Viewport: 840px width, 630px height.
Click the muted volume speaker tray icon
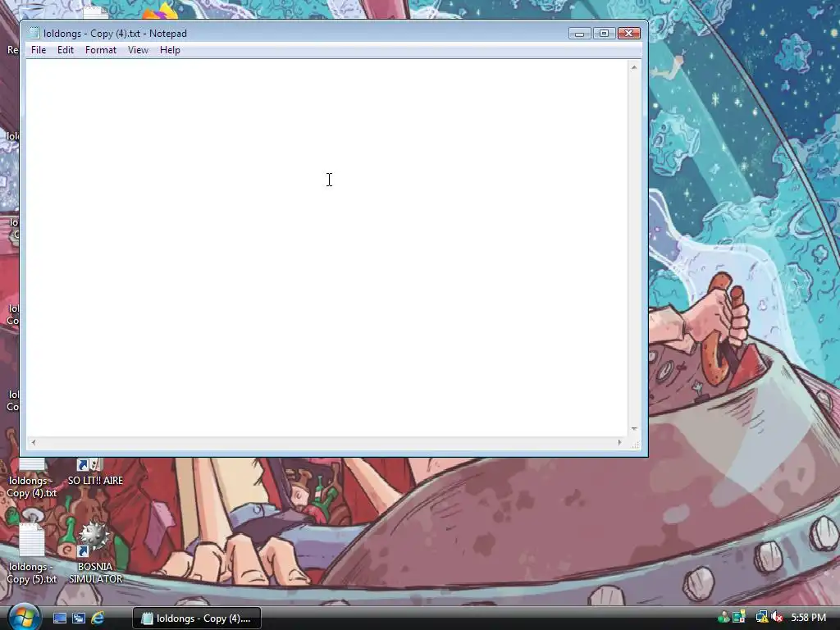pos(776,618)
